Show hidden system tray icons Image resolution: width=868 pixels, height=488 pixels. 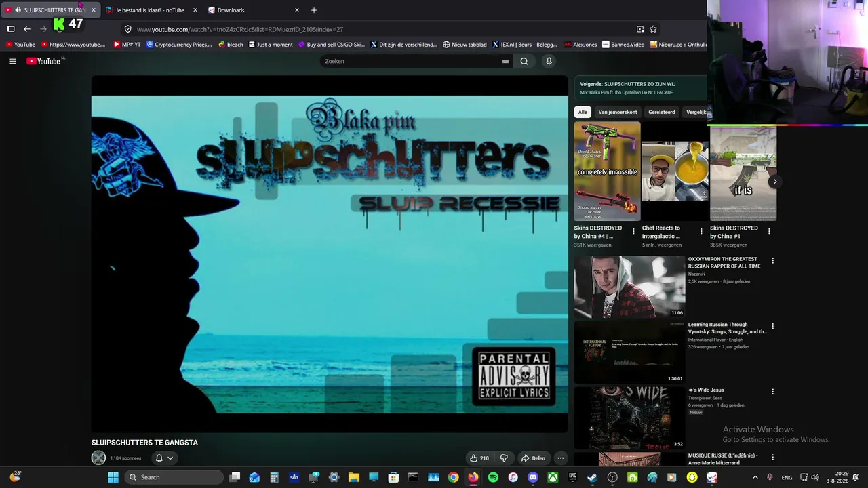(x=755, y=477)
